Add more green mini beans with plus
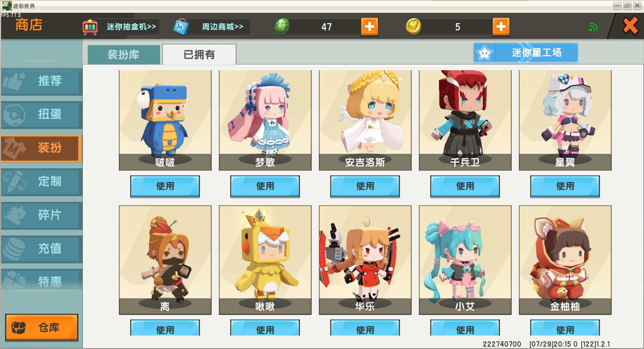This screenshot has height=349, width=644. click(369, 27)
